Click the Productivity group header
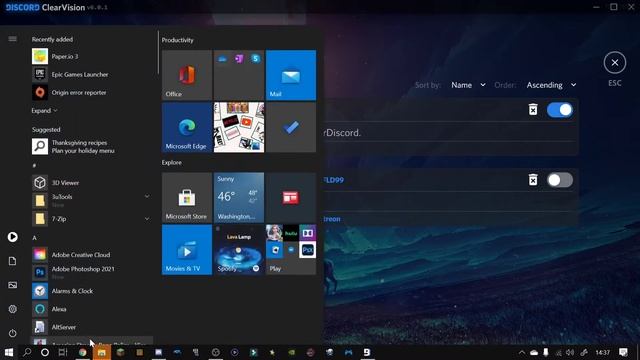Image resolution: width=640 pixels, height=360 pixels. (178, 40)
